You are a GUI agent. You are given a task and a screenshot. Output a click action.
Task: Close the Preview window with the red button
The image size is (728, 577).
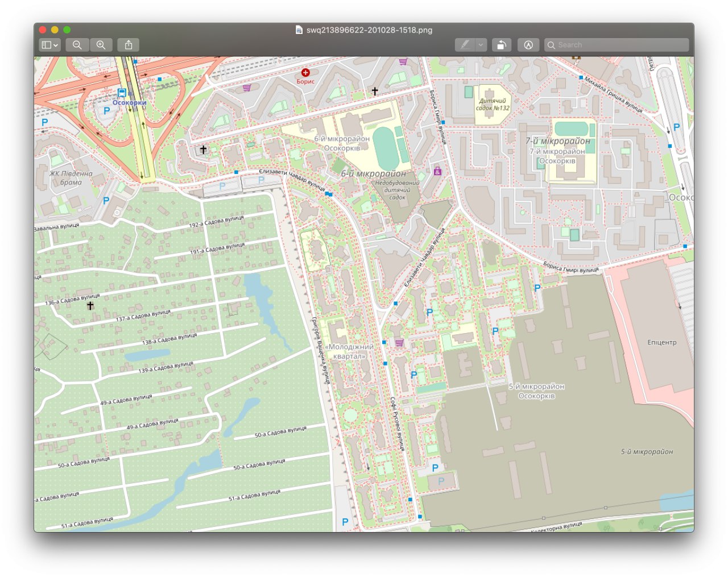[x=43, y=30]
